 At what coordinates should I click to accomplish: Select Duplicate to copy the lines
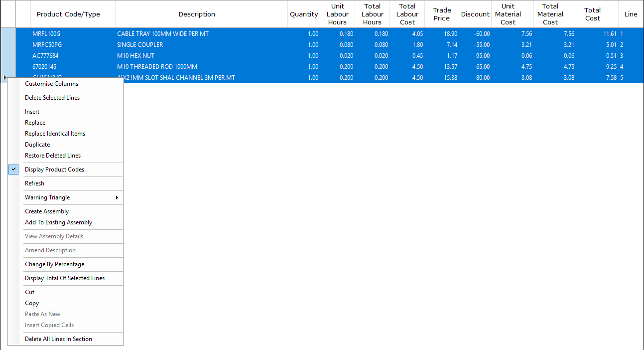(x=36, y=145)
